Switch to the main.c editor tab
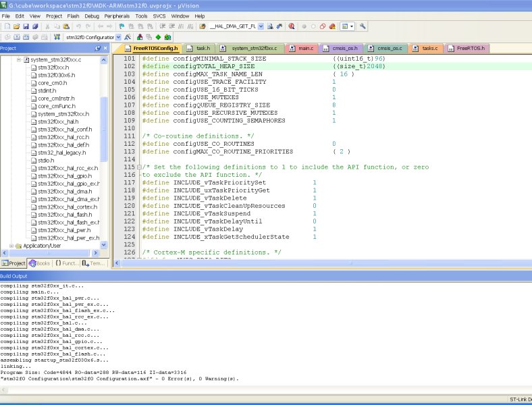 click(305, 49)
